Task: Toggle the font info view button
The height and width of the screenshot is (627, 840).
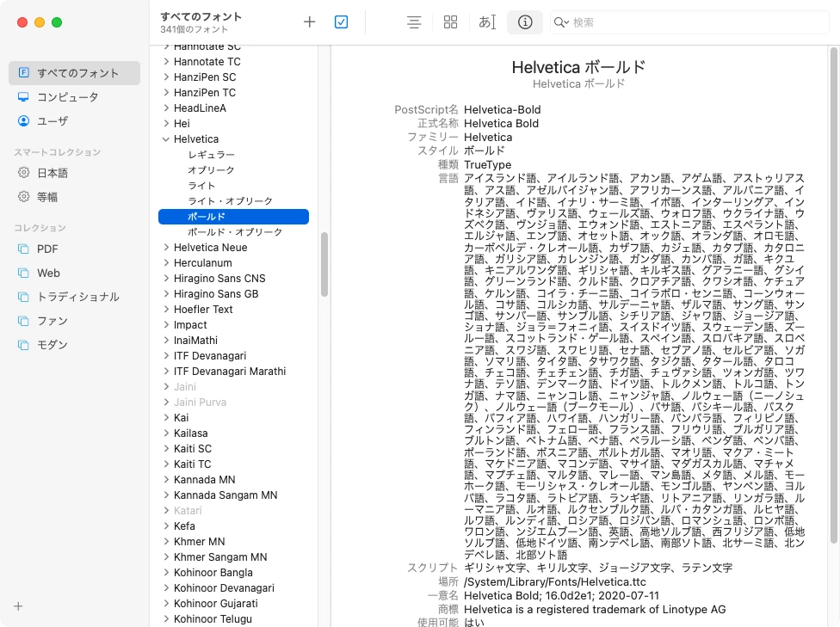Action: (x=525, y=22)
